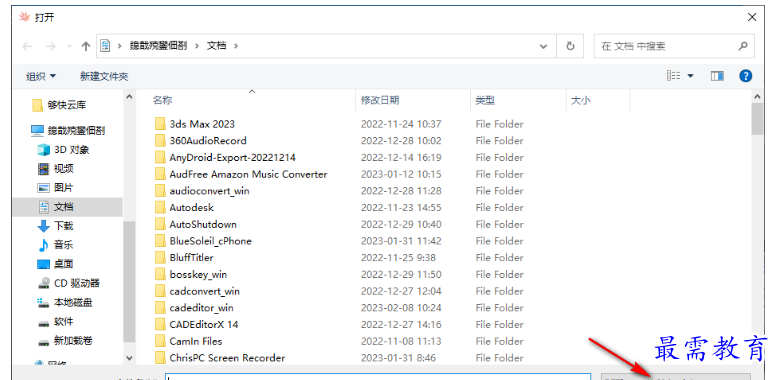The height and width of the screenshot is (380, 776).
Task: Sort by 大小 column header
Action: (x=581, y=100)
